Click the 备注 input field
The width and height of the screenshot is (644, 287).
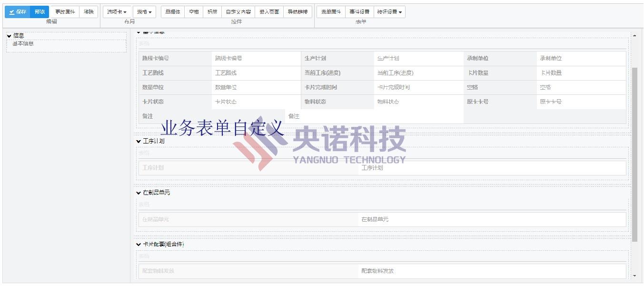[x=374, y=116]
